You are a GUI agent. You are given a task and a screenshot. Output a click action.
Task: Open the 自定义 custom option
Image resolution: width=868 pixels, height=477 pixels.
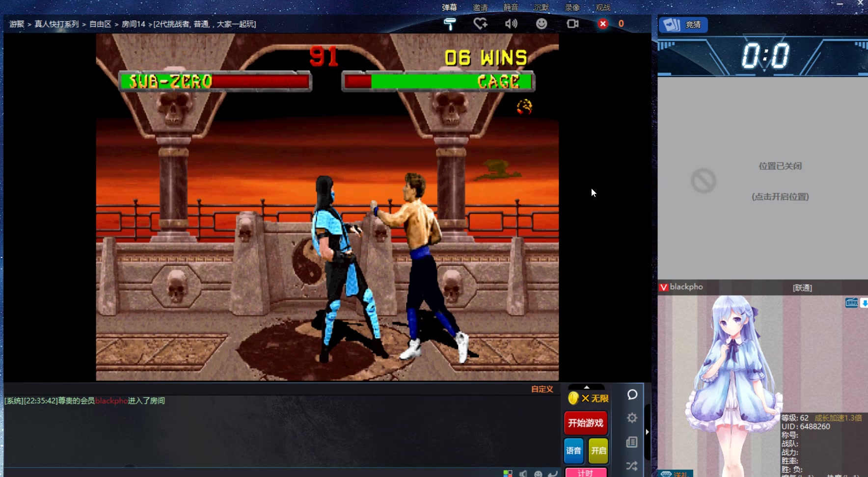(542, 389)
